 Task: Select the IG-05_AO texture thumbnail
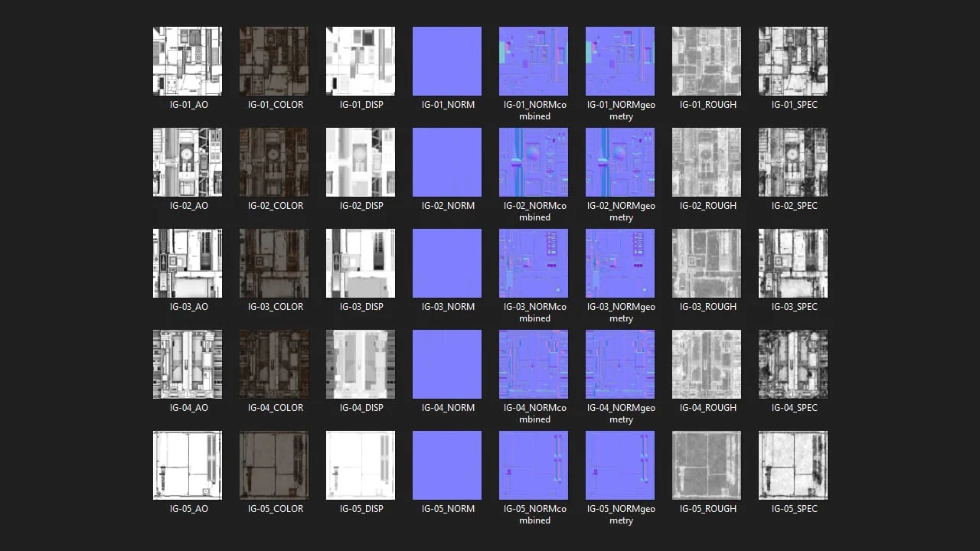(188, 465)
